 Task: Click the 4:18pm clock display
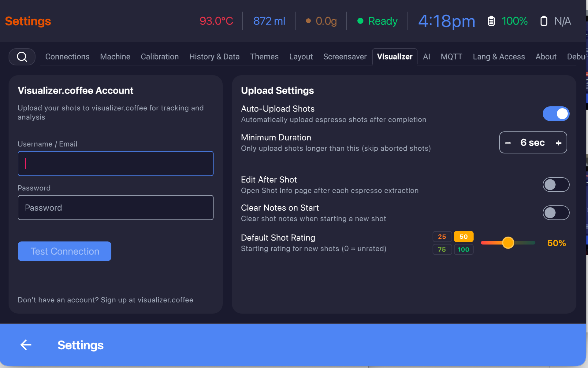(x=446, y=21)
